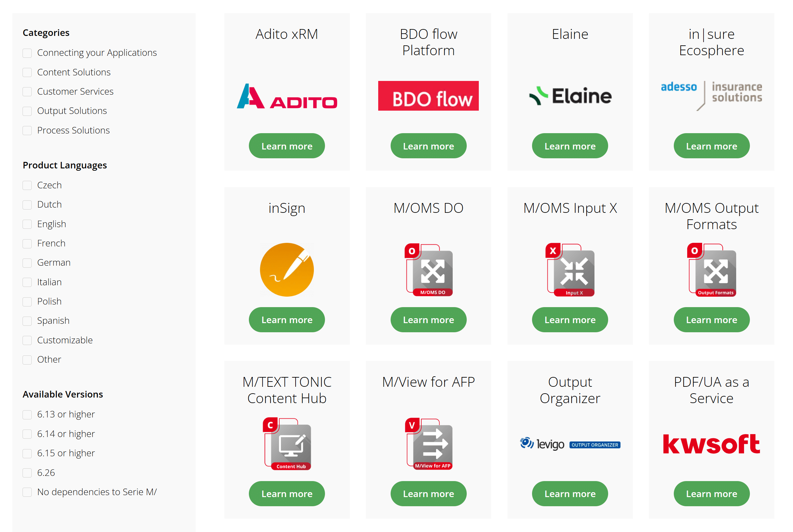The height and width of the screenshot is (532, 793).
Task: Click the Elaine logo
Action: point(570,96)
